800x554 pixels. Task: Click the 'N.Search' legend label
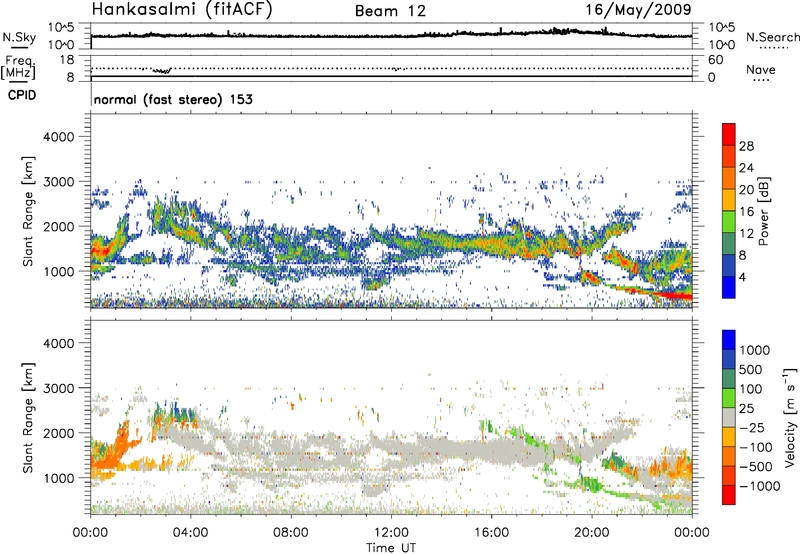tap(772, 37)
